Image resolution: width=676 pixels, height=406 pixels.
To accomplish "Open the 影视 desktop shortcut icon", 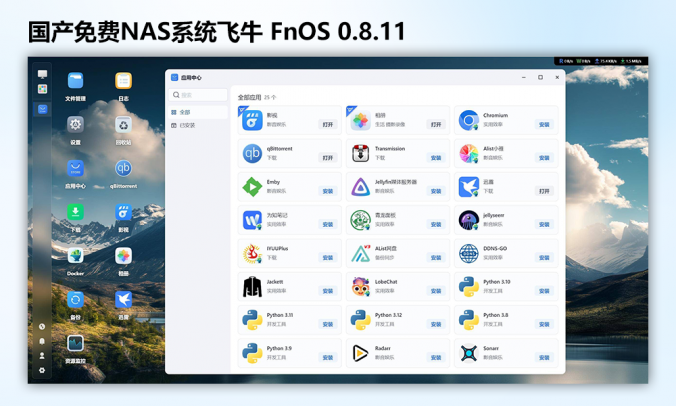I will 123,212.
